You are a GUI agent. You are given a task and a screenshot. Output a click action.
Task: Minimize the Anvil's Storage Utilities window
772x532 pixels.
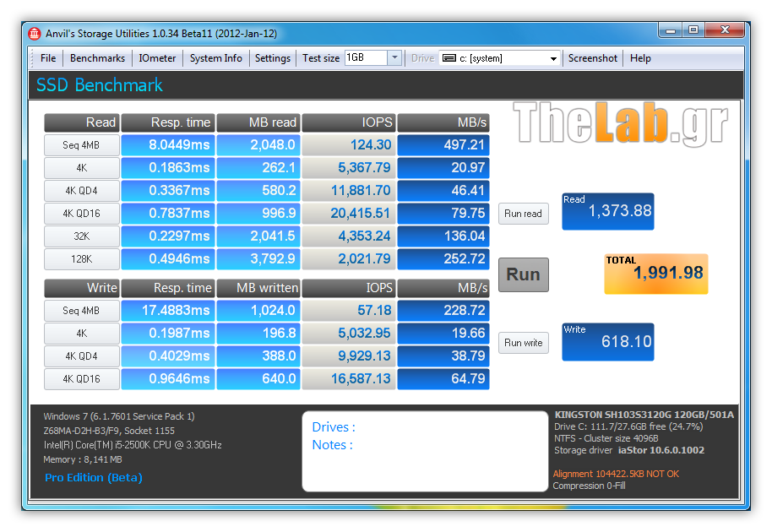coord(670,30)
